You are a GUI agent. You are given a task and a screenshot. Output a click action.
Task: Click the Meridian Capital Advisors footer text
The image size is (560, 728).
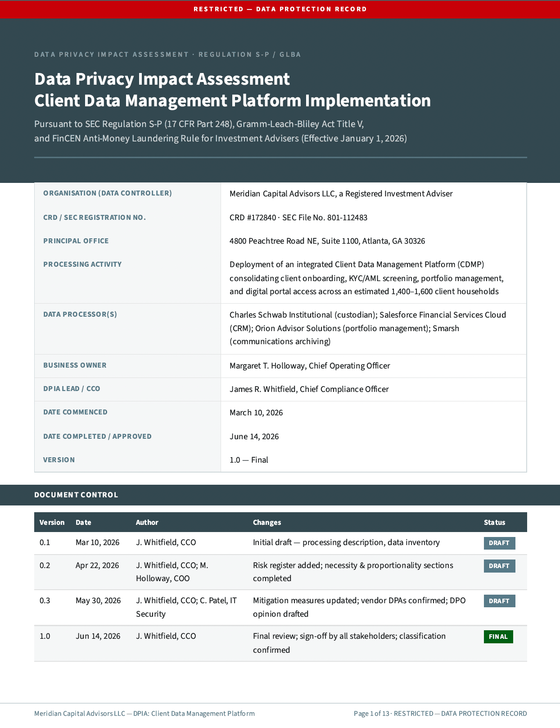pyautogui.click(x=145, y=714)
